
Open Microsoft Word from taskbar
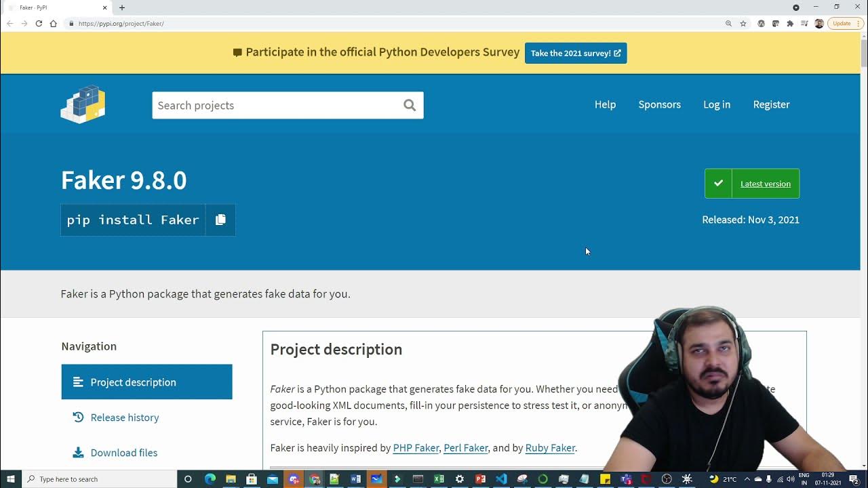click(355, 479)
